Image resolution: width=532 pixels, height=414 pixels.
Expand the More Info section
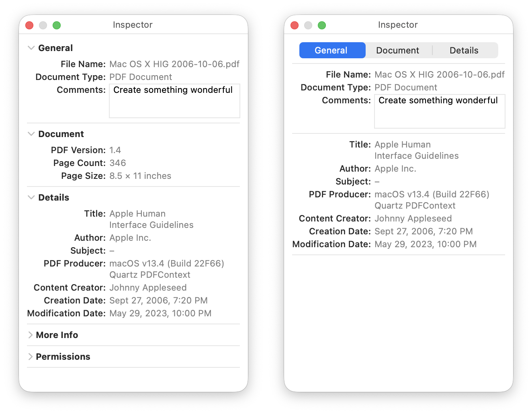tap(31, 335)
